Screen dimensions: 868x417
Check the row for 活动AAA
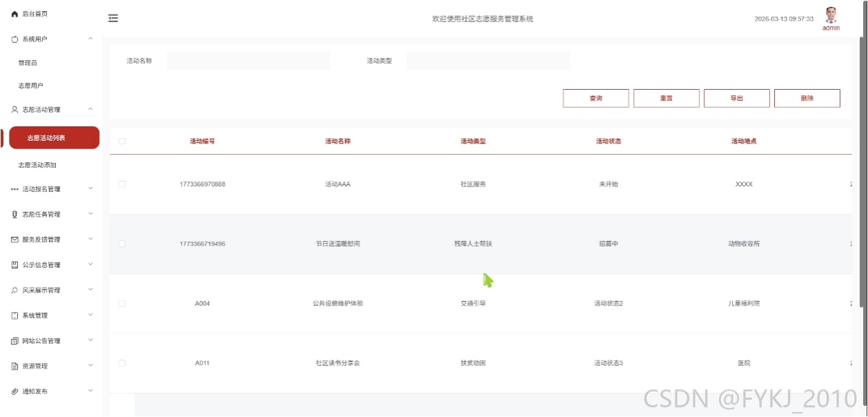122,184
